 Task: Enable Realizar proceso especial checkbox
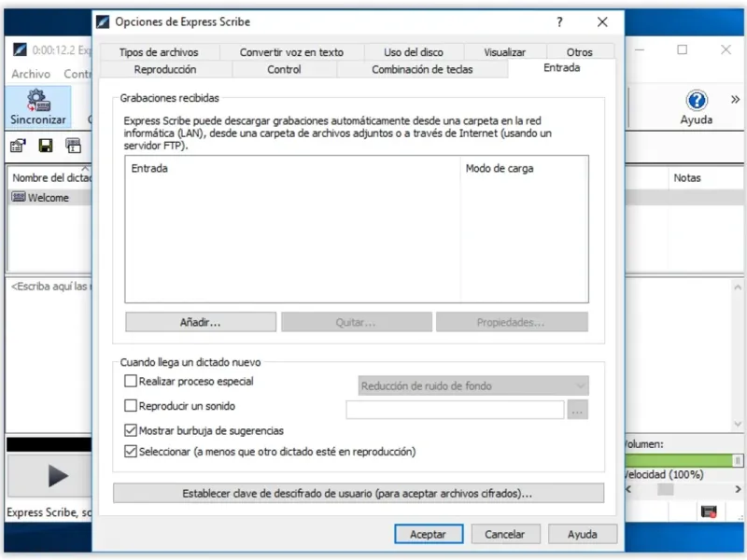click(130, 381)
